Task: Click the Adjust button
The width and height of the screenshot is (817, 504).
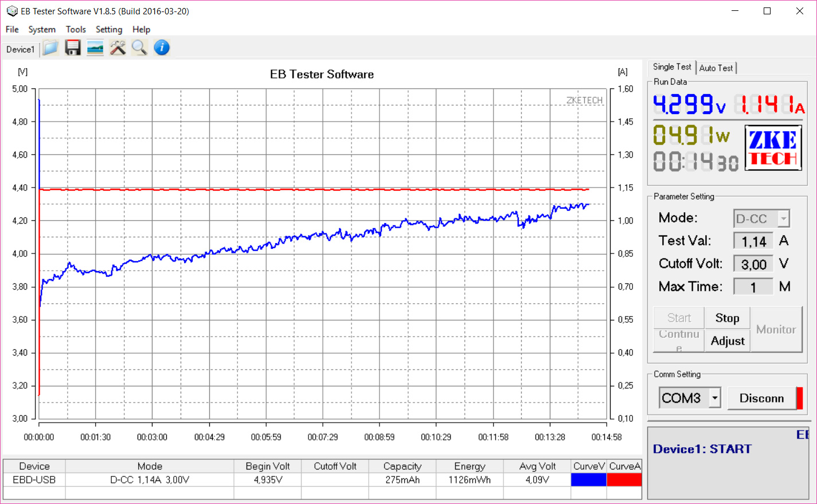Action: tap(727, 341)
